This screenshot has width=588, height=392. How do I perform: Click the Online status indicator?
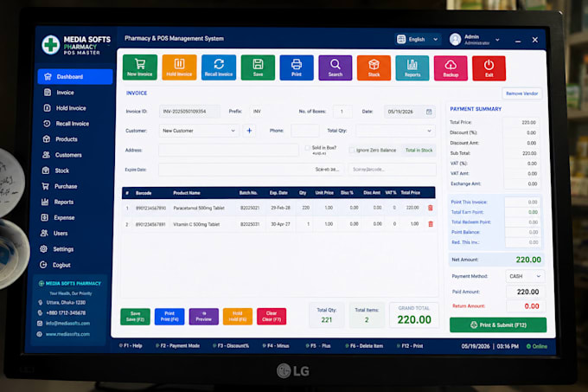coord(537,346)
